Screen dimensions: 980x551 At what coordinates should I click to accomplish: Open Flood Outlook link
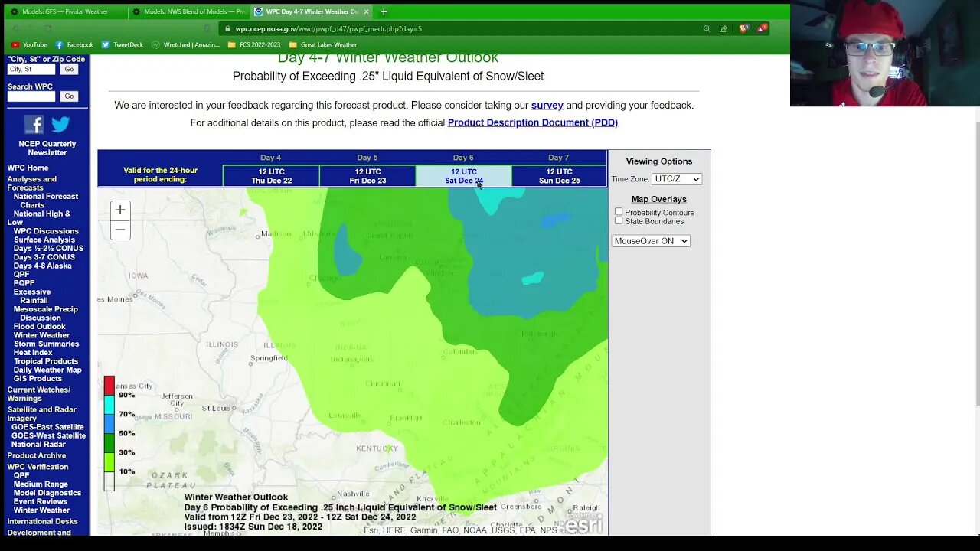[x=40, y=327]
